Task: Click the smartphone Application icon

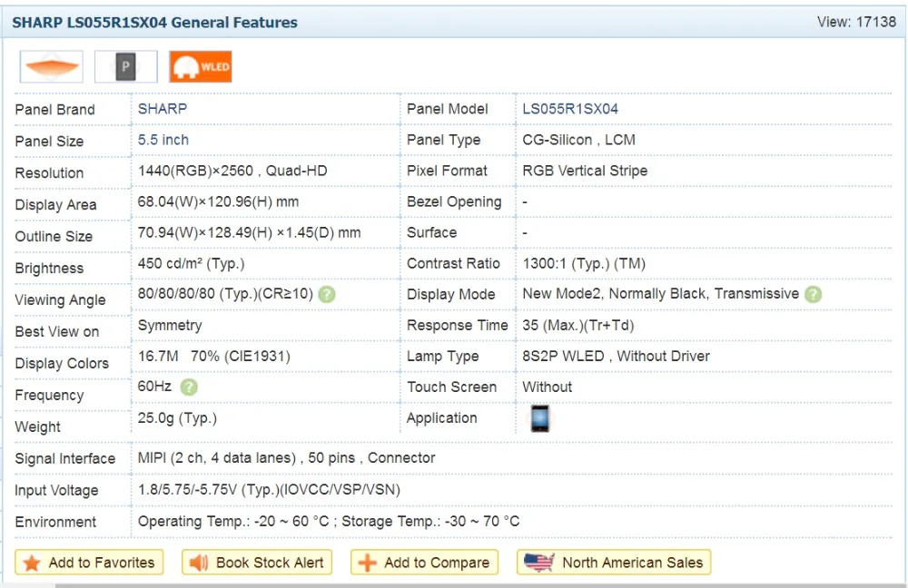Action: tap(539, 418)
